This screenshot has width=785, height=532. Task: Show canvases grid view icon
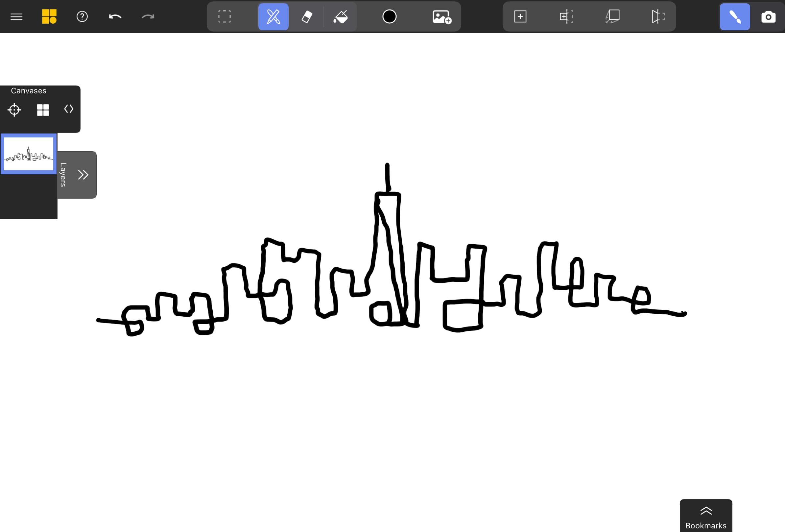click(43, 110)
